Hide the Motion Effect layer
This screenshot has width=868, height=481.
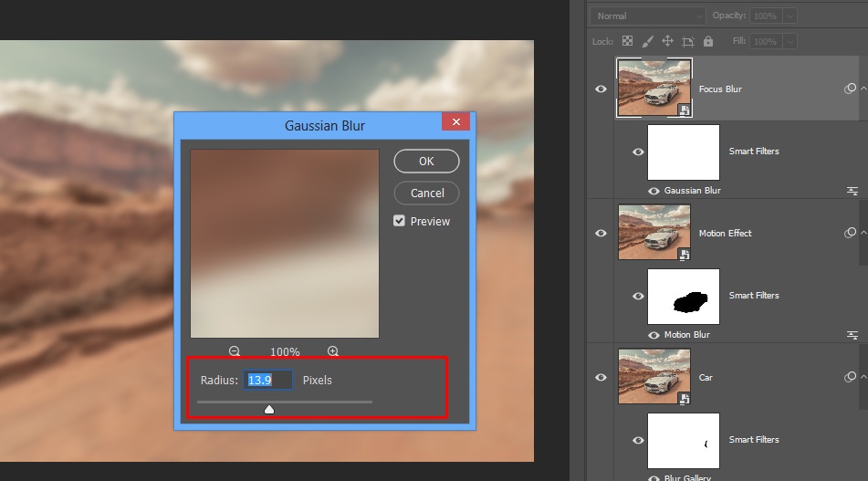coord(601,234)
